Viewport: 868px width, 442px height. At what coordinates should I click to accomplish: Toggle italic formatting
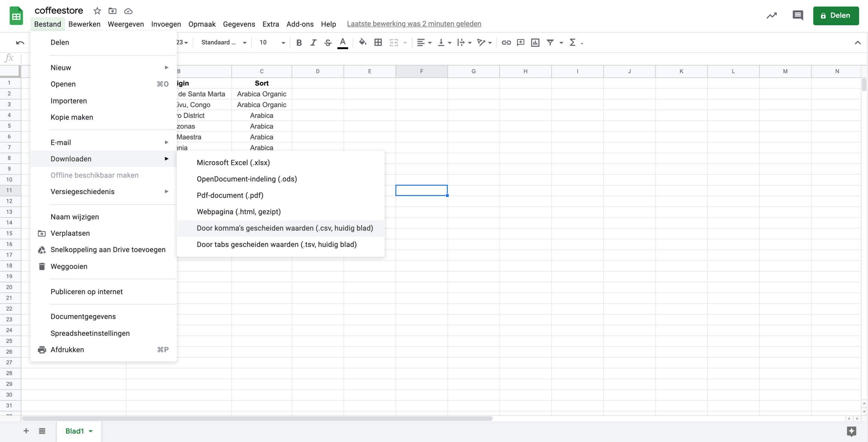[314, 42]
